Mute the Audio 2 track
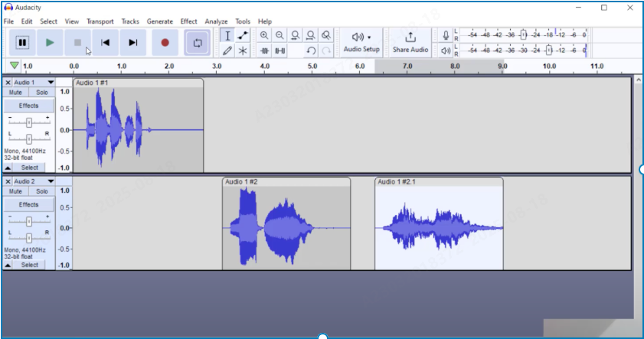Viewport: 644px width, 339px height. click(15, 191)
